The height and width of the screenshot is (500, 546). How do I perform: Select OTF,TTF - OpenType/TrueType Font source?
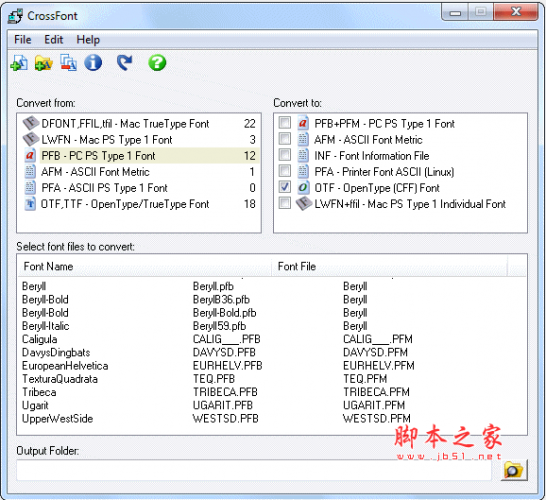139,203
